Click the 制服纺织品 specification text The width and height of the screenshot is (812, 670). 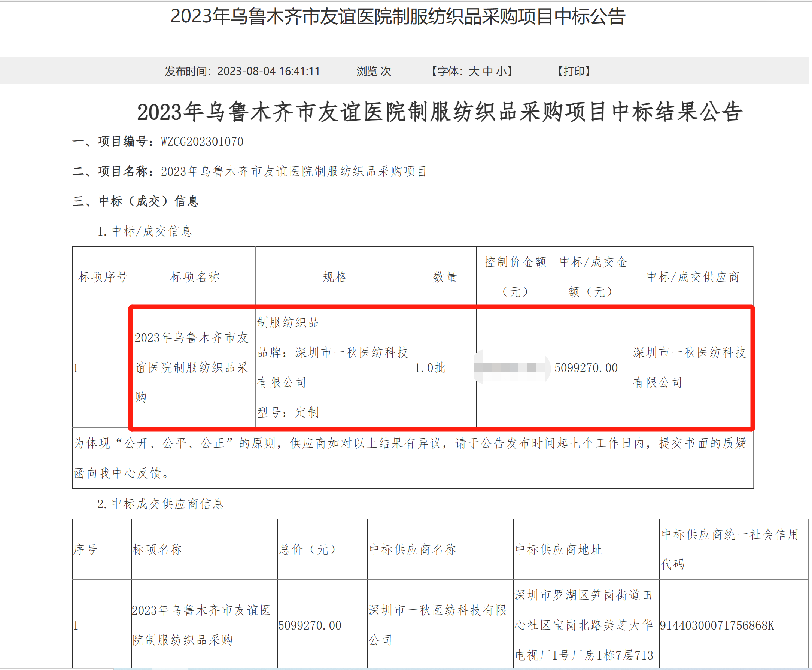[288, 322]
